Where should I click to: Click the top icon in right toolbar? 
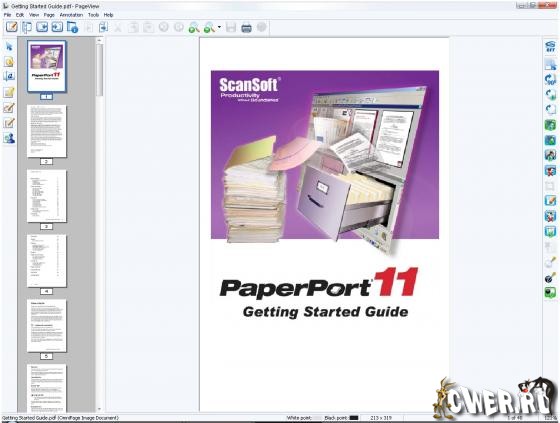pos(550,47)
